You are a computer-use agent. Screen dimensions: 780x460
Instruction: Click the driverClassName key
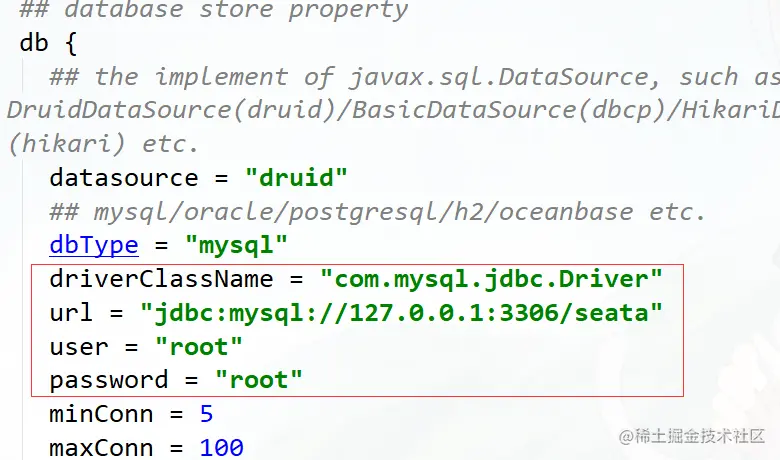161,278
